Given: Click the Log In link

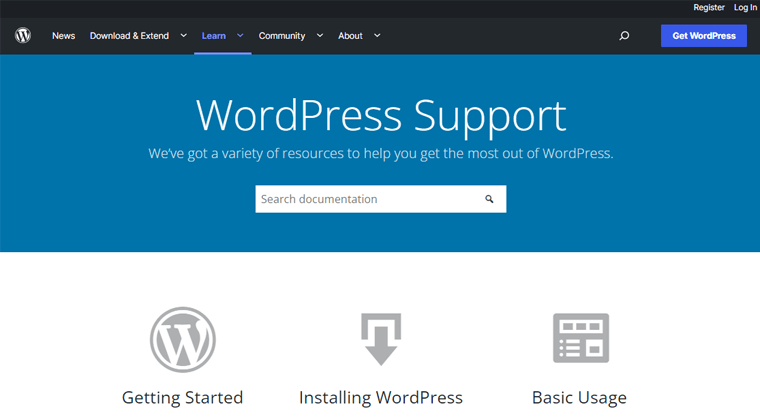Looking at the screenshot, I should (745, 7).
